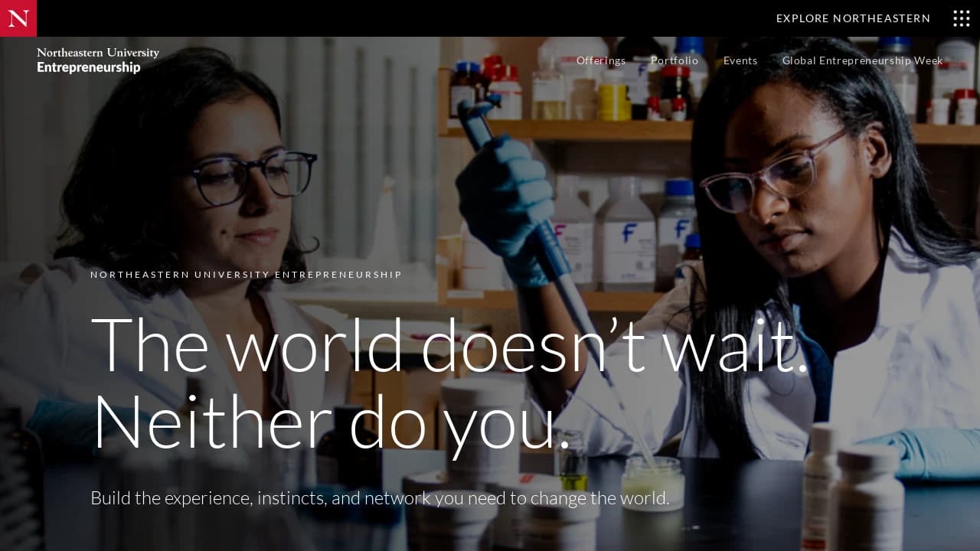Click the hero background image
This screenshot has width=980, height=551.
[490, 191]
